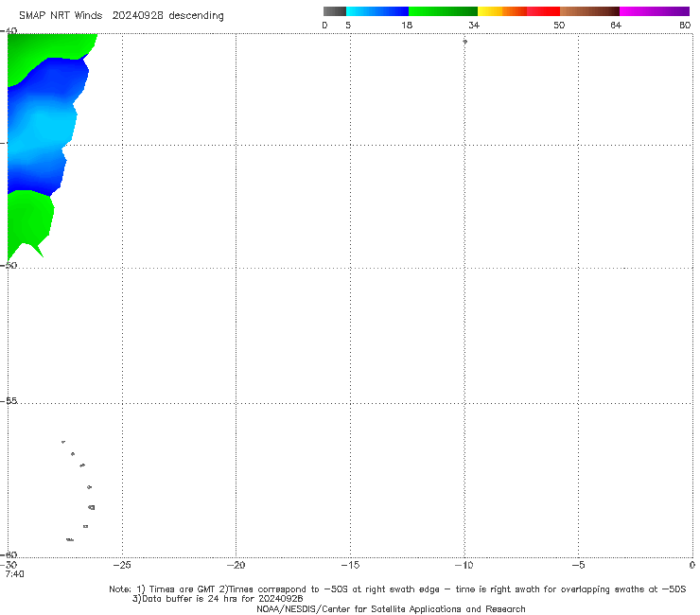Click the latitude axis label '-50' on the left axis

(9, 265)
